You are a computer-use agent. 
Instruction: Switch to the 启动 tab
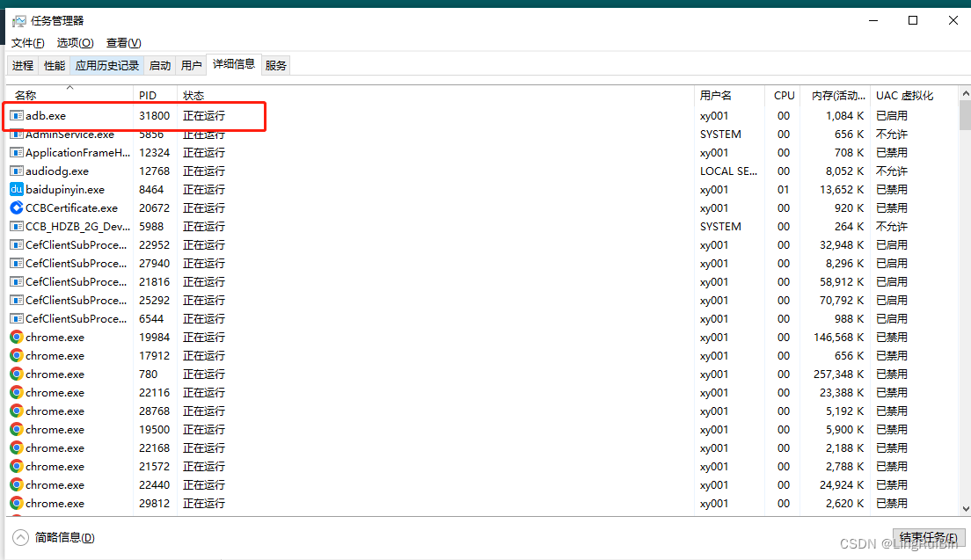(160, 66)
